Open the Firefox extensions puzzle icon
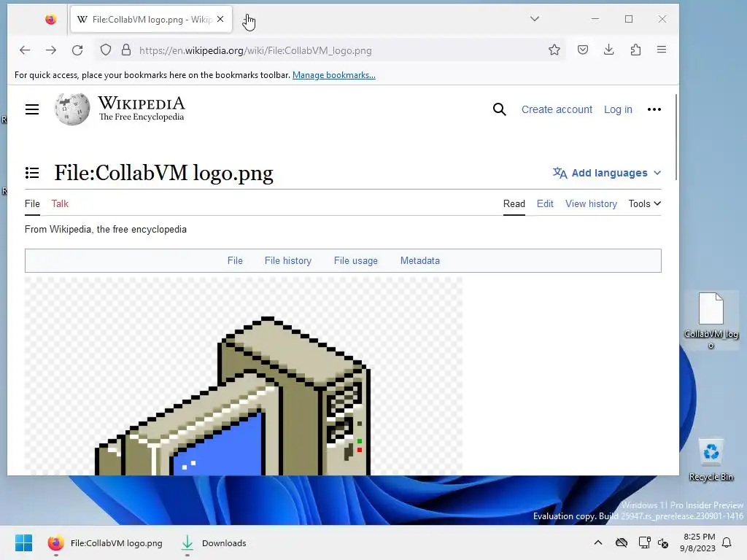Image resolution: width=747 pixels, height=560 pixels. pyautogui.click(x=635, y=50)
